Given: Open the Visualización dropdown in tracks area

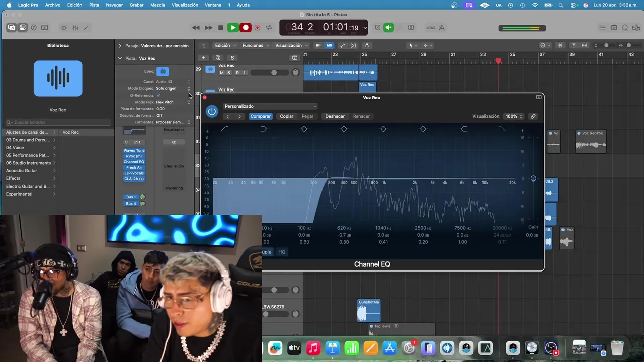Looking at the screenshot, I should 291,45.
